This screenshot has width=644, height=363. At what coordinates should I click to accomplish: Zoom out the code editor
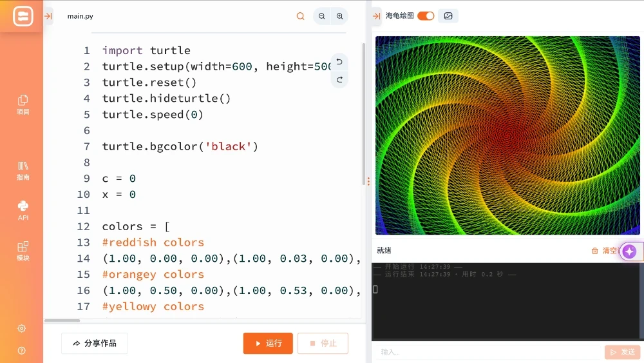click(321, 16)
